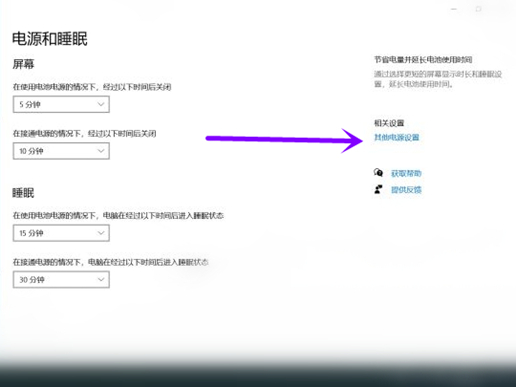Maximize the settings window
516x387 pixels.
coord(478,9)
